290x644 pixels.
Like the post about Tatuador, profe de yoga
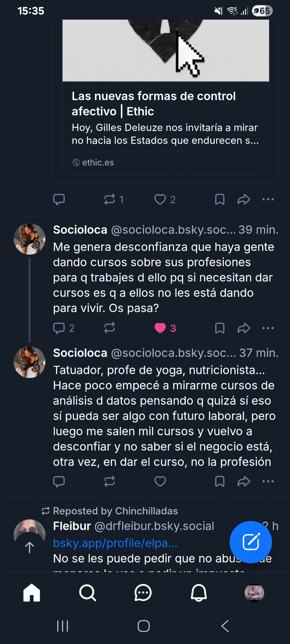160,481
